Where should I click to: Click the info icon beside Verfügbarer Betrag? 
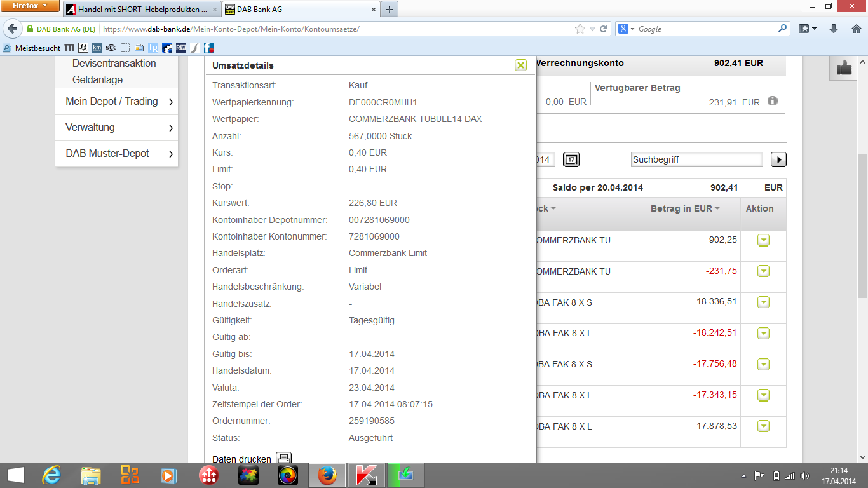click(x=773, y=101)
